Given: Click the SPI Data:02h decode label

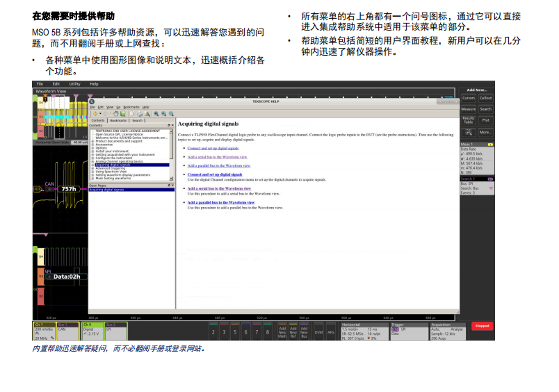Looking at the screenshot, I should click(67, 277).
